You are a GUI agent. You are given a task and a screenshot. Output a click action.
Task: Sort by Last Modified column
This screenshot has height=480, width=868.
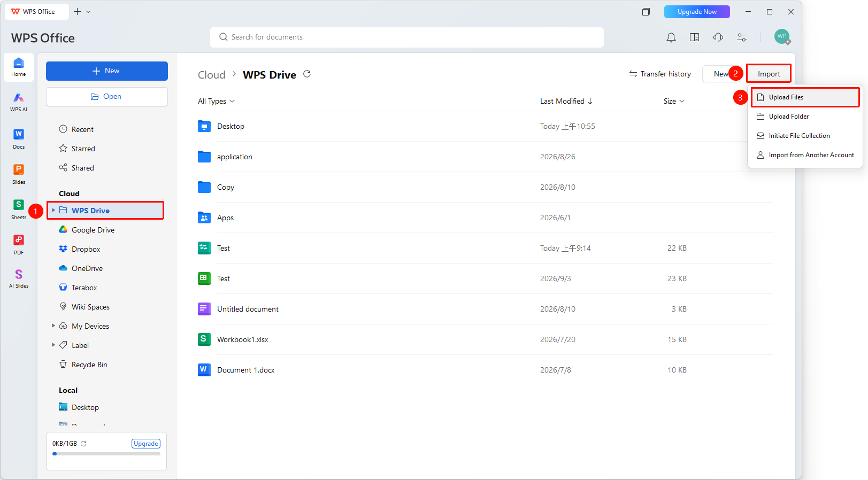pyautogui.click(x=566, y=101)
